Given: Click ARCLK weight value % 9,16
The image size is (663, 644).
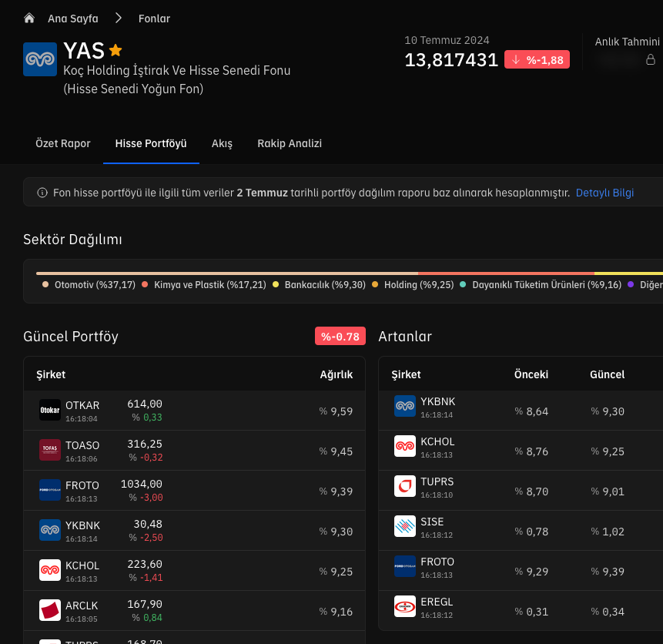Looking at the screenshot, I should click(337, 612).
